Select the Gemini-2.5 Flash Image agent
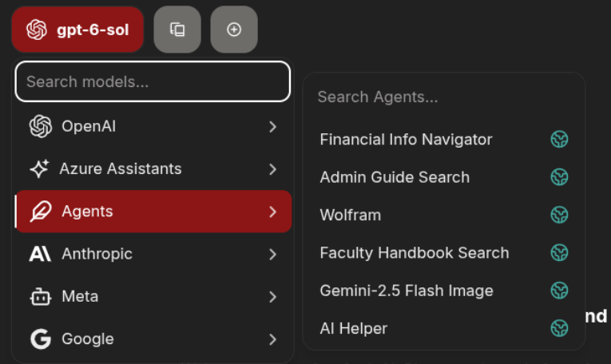Image resolution: width=611 pixels, height=364 pixels. (x=444, y=291)
